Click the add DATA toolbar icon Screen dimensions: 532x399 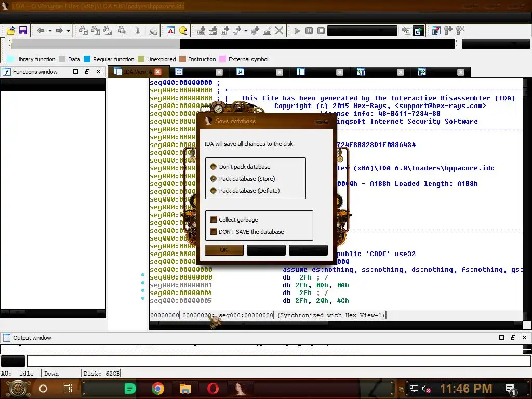click(x=212, y=31)
